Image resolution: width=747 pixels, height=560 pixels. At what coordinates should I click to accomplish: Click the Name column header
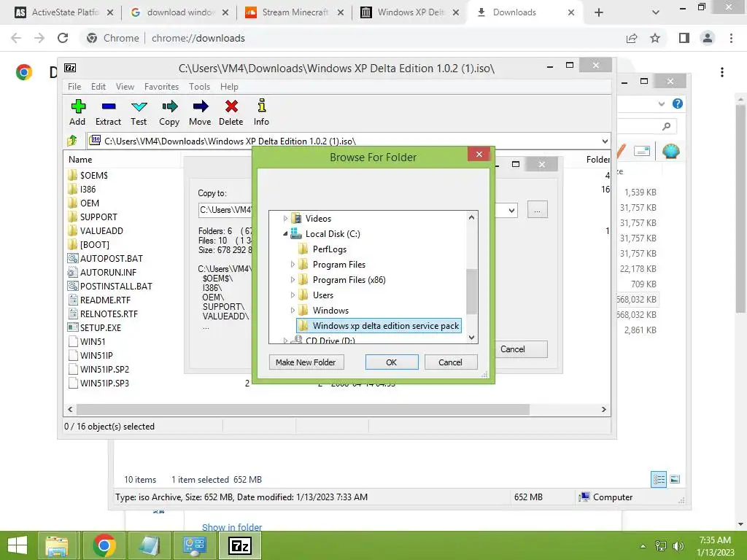[x=80, y=160]
